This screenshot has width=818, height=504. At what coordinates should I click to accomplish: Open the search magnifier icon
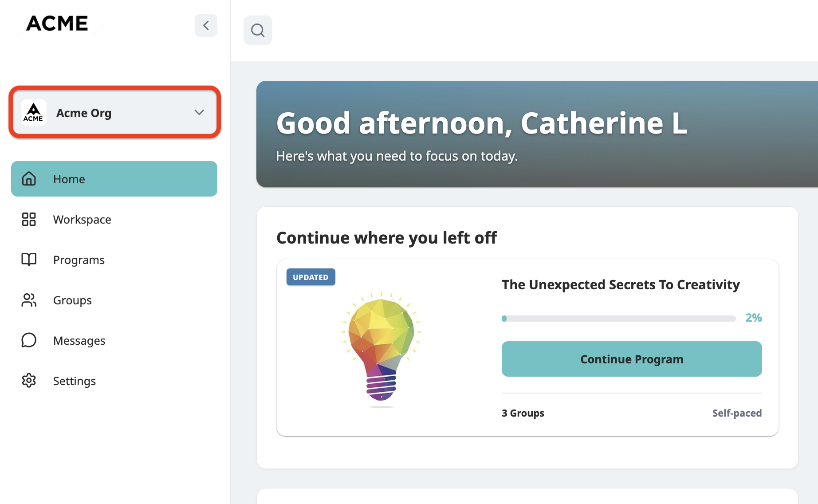(x=258, y=30)
